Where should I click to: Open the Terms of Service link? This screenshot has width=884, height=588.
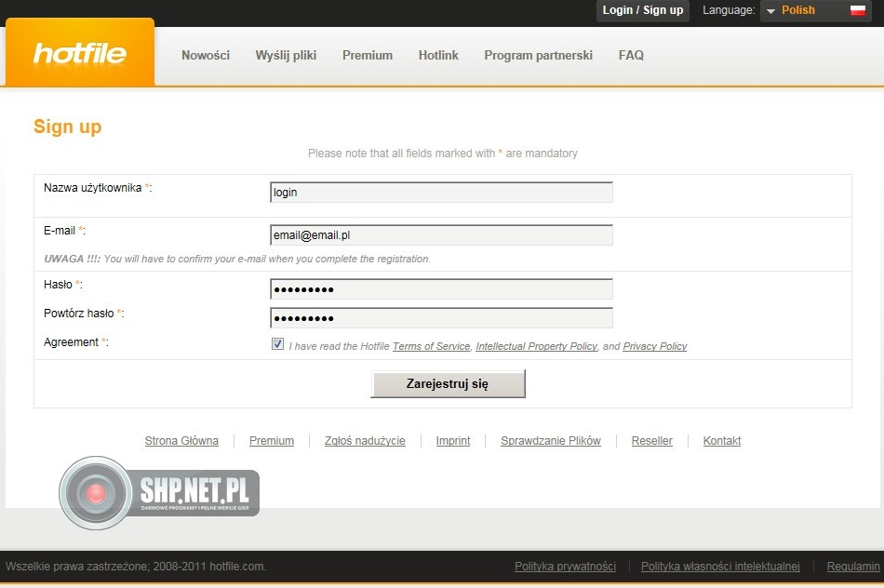click(x=431, y=346)
